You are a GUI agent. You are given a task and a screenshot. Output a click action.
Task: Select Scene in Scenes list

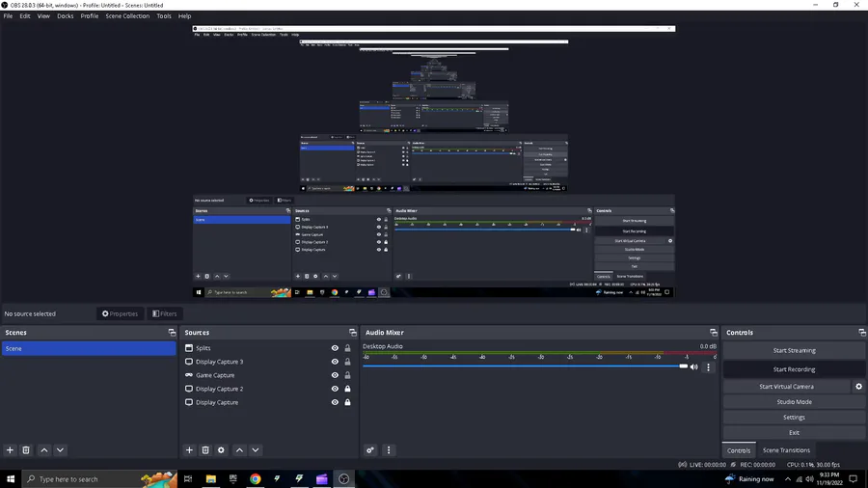point(89,348)
